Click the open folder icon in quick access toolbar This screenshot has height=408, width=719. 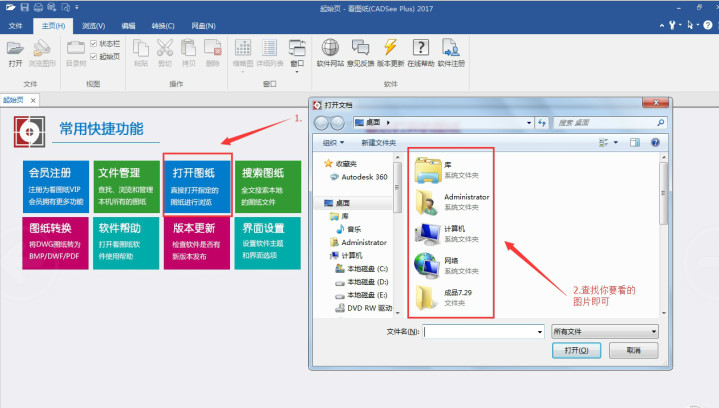tap(10, 7)
